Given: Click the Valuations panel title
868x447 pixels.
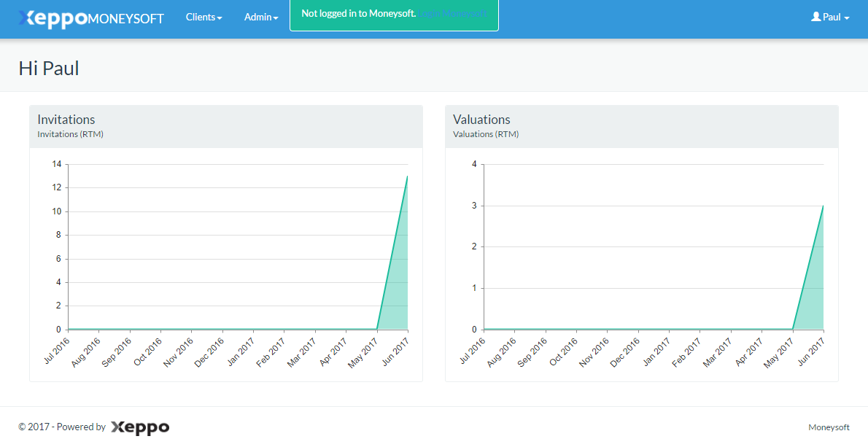Looking at the screenshot, I should [x=481, y=120].
